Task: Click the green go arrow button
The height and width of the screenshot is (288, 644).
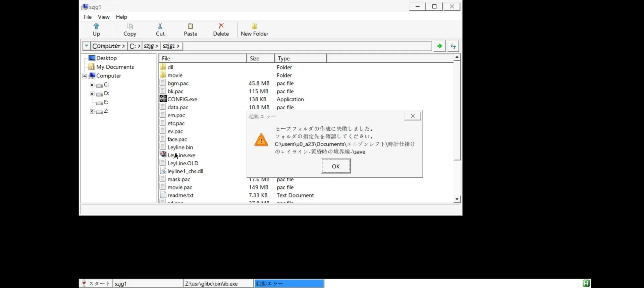Action: (439, 46)
